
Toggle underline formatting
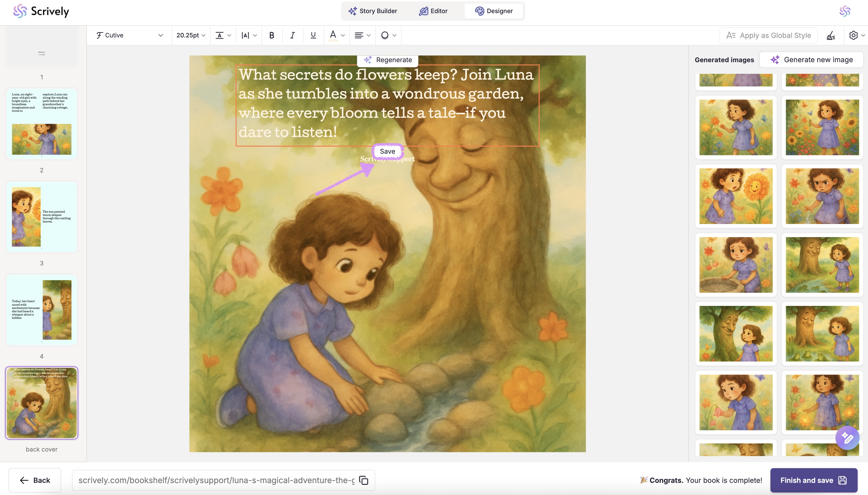313,35
